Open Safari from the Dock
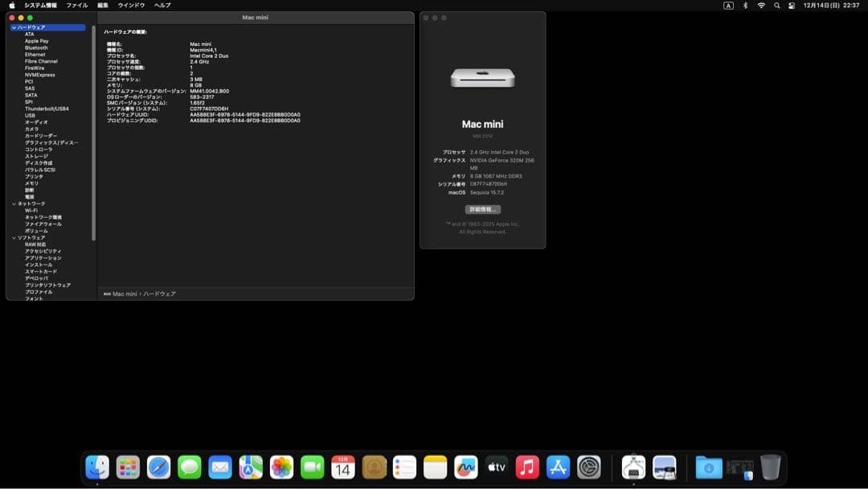This screenshot has width=868, height=489. tap(158, 466)
